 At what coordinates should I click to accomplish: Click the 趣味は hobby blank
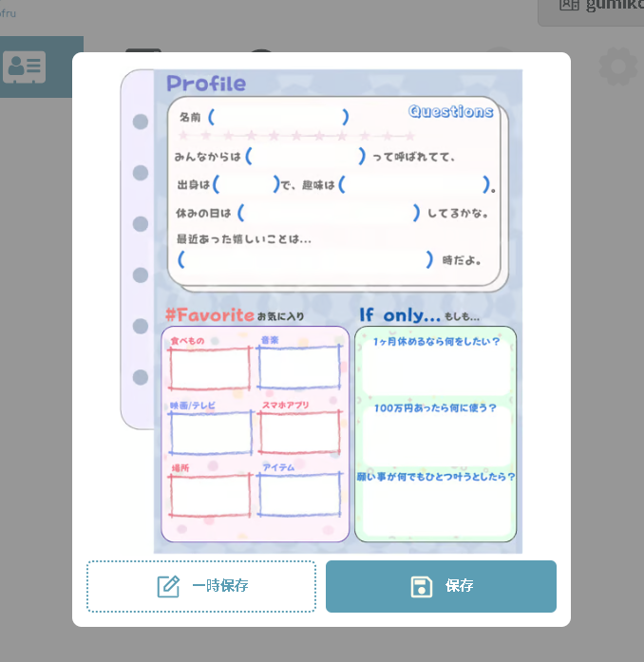pos(413,184)
